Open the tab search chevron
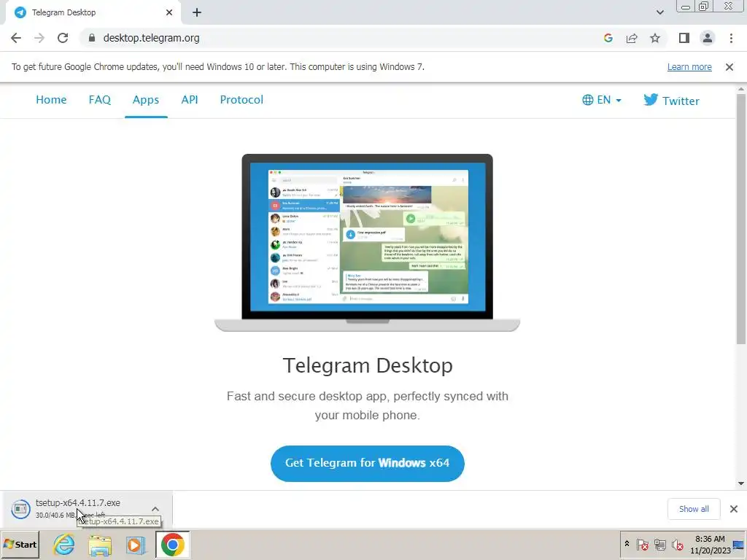Image resolution: width=747 pixels, height=560 pixels. pyautogui.click(x=659, y=12)
